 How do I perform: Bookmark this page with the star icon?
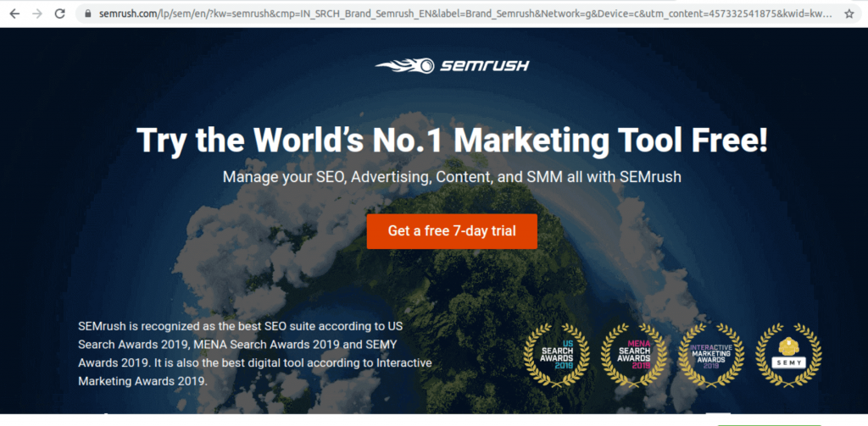[x=849, y=14]
